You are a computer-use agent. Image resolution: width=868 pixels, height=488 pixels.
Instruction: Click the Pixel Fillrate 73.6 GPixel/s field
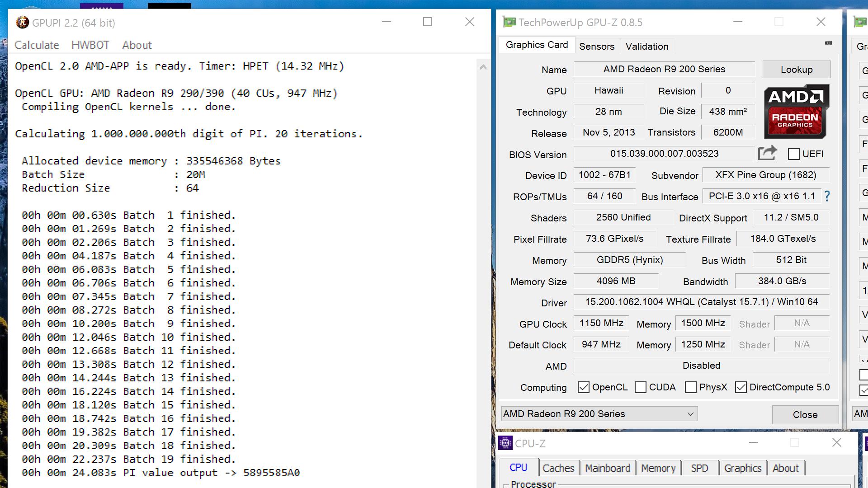tap(615, 239)
